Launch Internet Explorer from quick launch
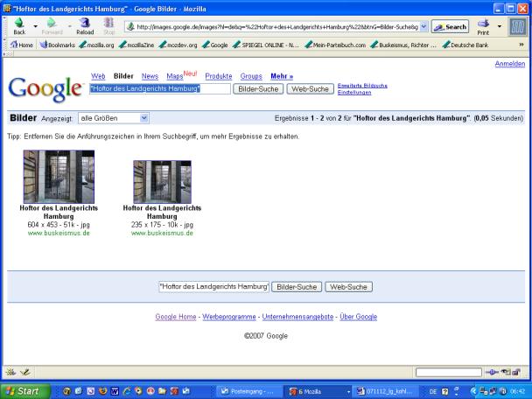This screenshot has height=399, width=532. coord(127,391)
